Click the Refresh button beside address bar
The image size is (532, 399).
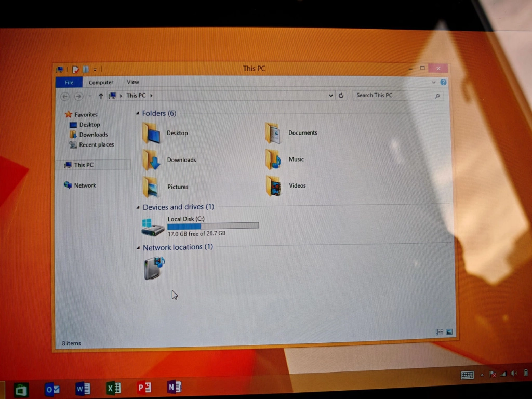[341, 96]
